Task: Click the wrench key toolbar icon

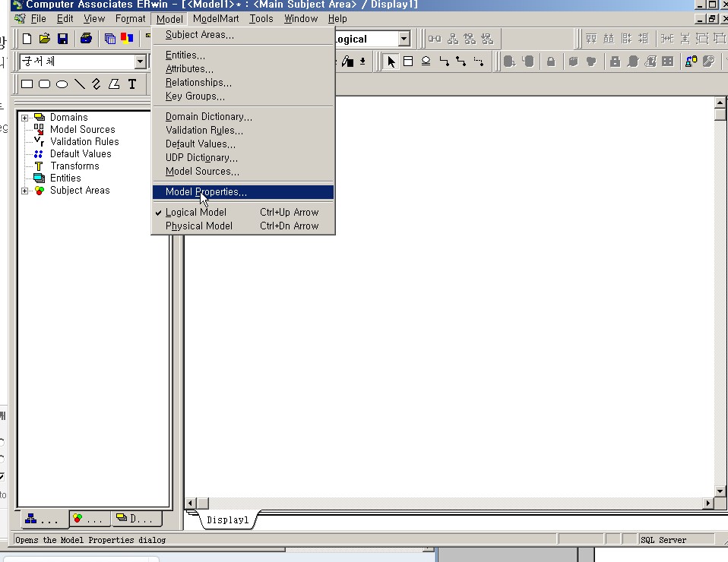Action: click(708, 62)
